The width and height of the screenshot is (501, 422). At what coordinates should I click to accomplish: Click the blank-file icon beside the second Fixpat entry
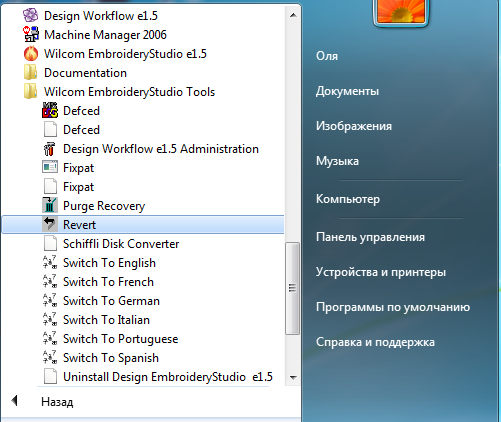click(50, 186)
